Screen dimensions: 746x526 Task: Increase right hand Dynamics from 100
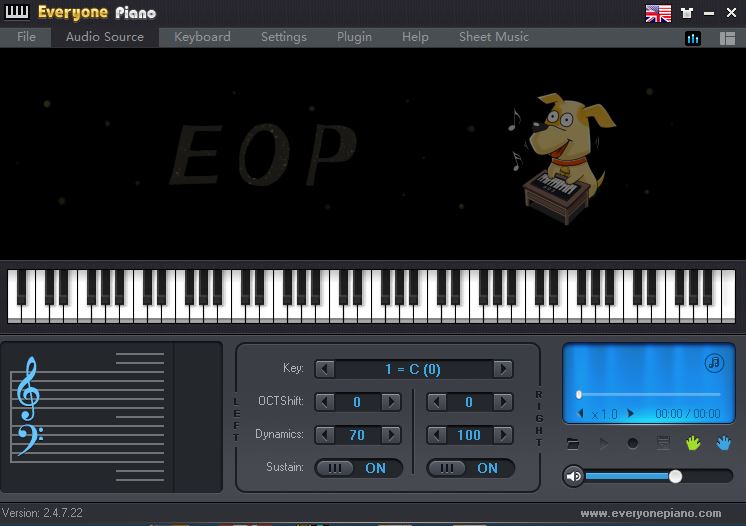503,435
